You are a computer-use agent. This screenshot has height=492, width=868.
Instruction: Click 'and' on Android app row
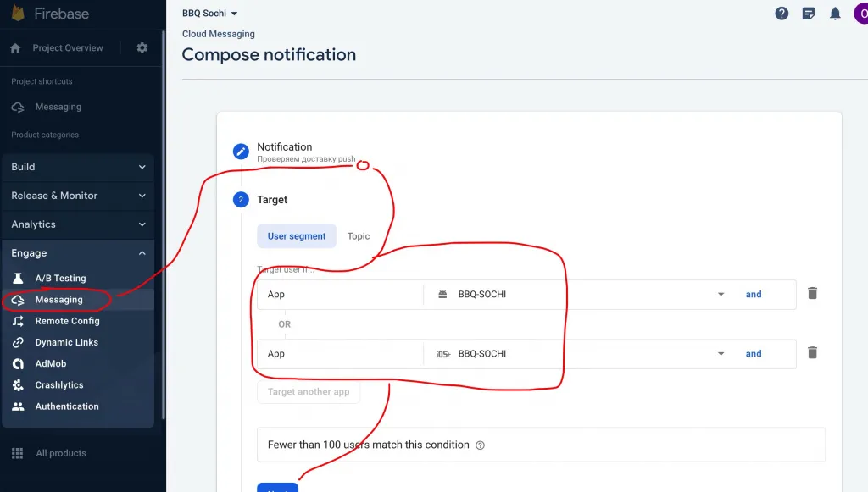tap(754, 294)
